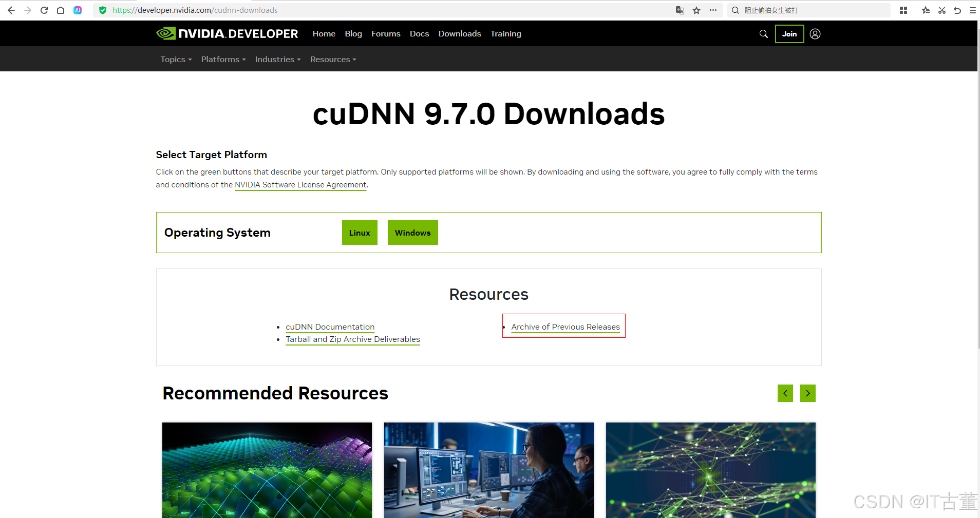
Task: Reload the page with the refresh icon
Action: tap(44, 10)
